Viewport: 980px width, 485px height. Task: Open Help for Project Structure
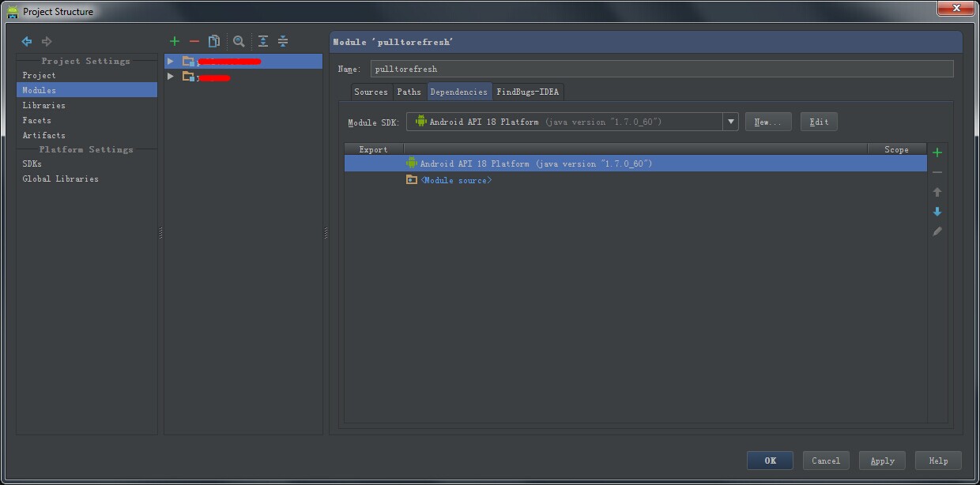(x=938, y=461)
